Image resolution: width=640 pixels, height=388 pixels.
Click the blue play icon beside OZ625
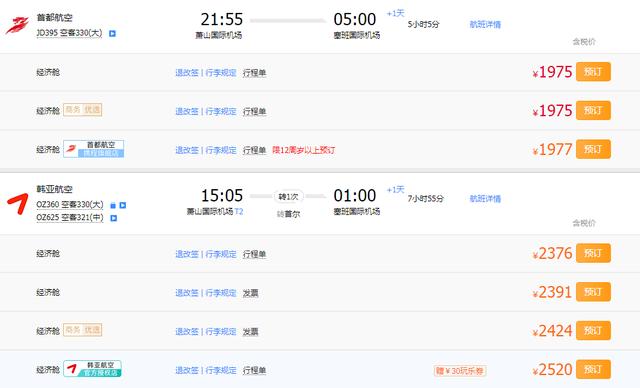[114, 218]
